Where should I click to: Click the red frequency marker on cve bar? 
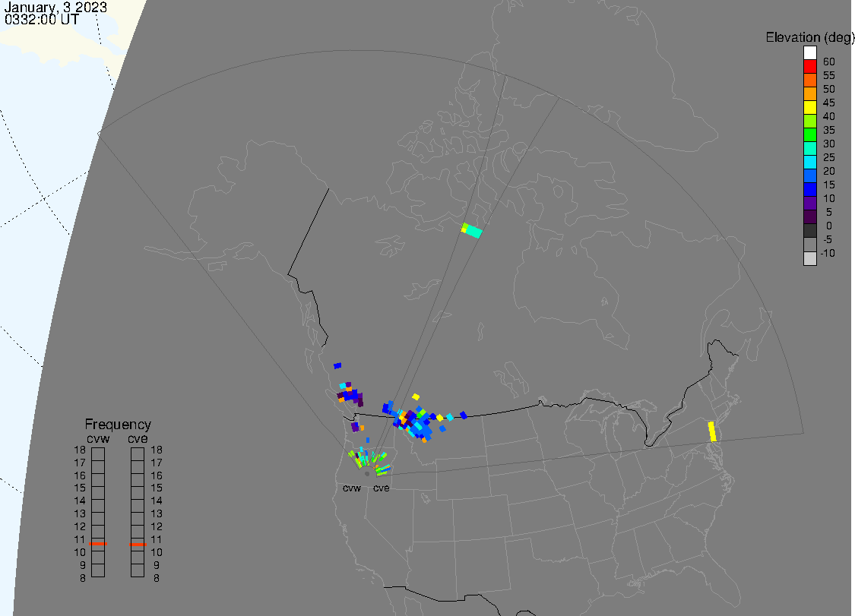[x=138, y=544]
